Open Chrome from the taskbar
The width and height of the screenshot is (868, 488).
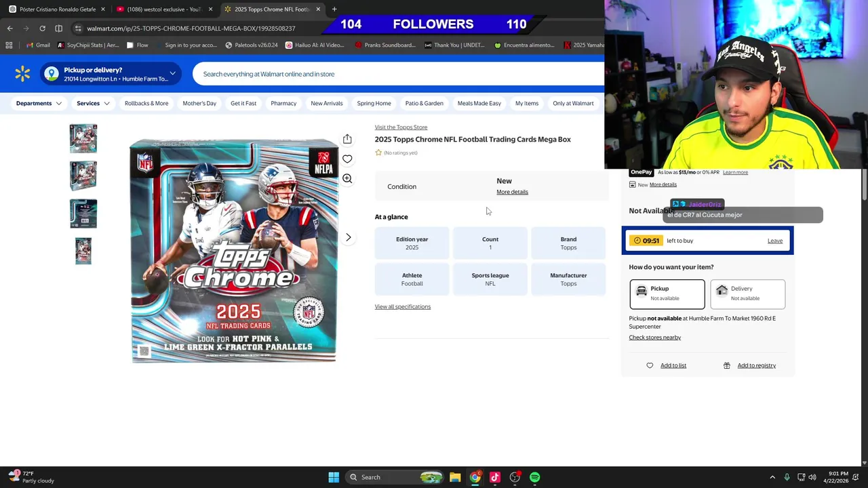click(475, 477)
